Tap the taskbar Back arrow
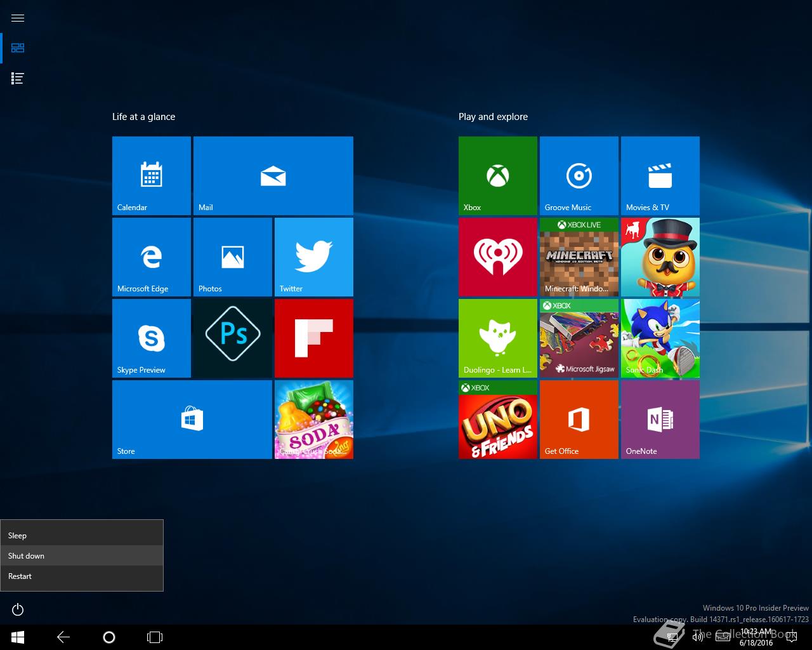The image size is (812, 650). (63, 637)
